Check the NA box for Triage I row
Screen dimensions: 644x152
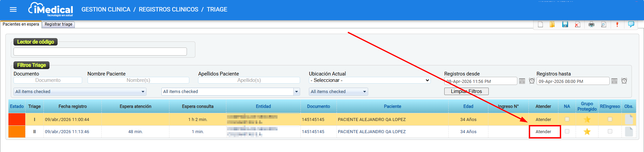[567, 119]
